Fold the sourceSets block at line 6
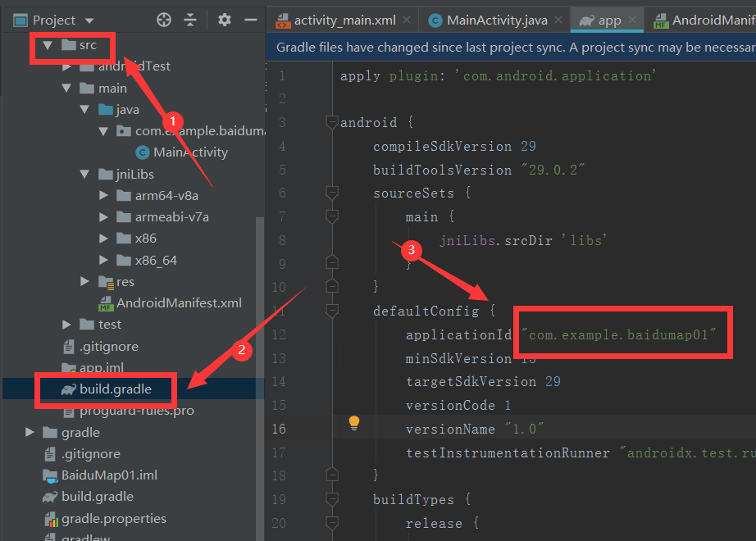756x541 pixels. [332, 193]
